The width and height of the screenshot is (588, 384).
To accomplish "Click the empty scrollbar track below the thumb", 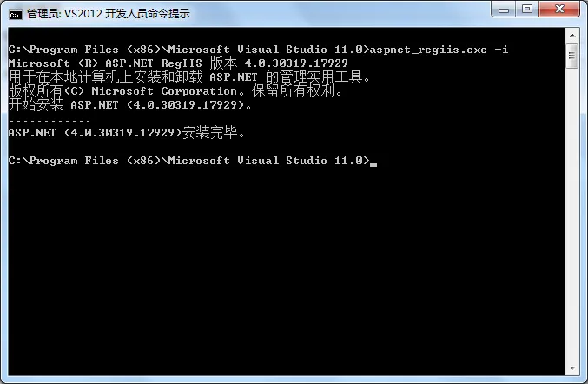I will [x=572, y=215].
